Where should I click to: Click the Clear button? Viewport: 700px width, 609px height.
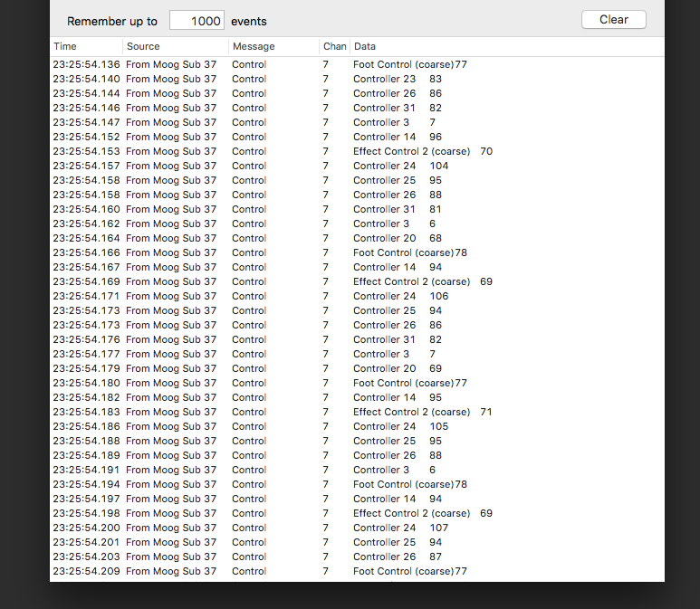tap(613, 20)
